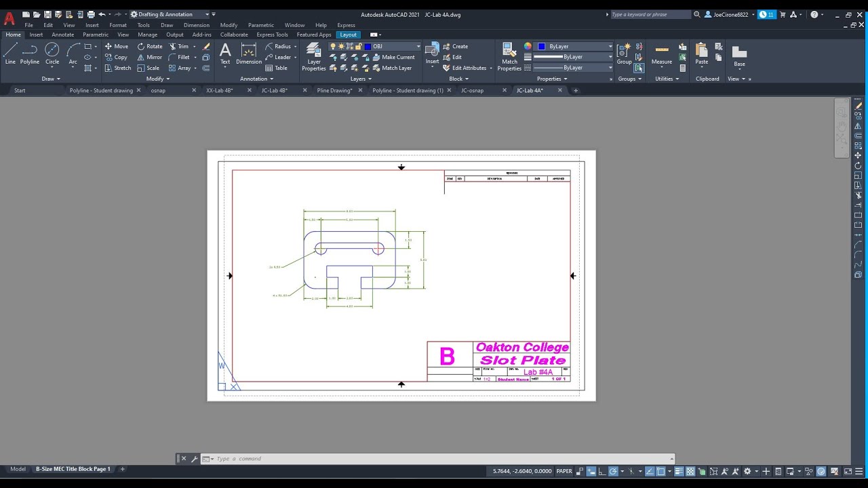Expand the Modify panel
This screenshot has width=868, height=488.
click(158, 79)
